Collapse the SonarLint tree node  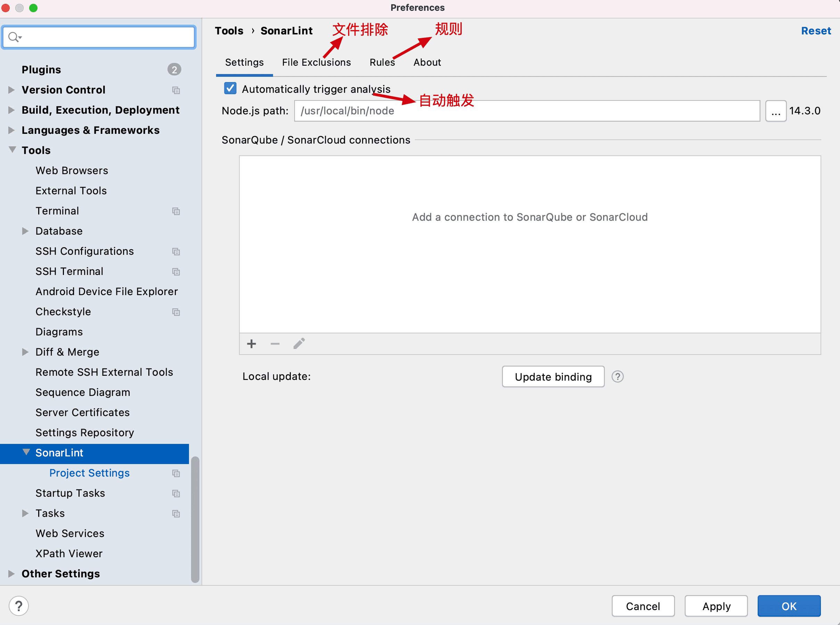(26, 452)
